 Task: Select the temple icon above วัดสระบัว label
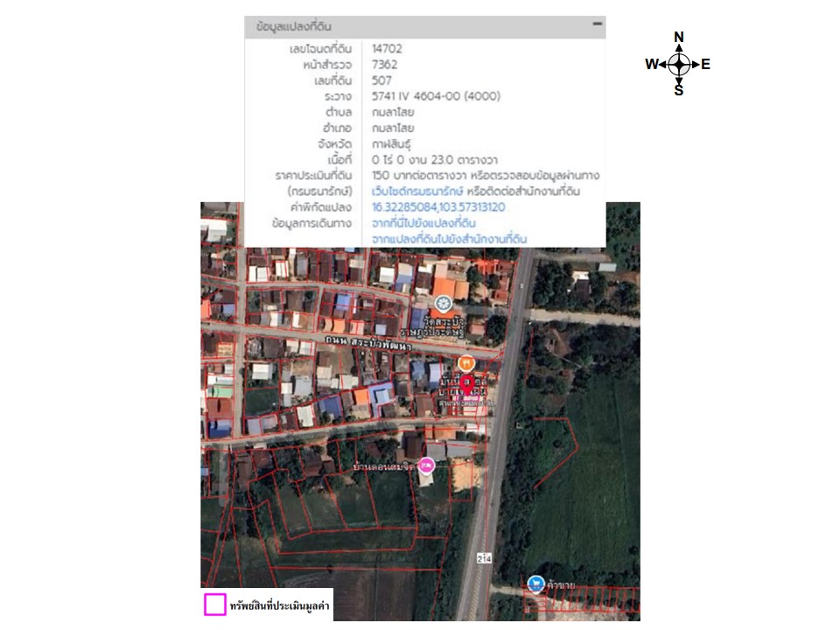444,304
